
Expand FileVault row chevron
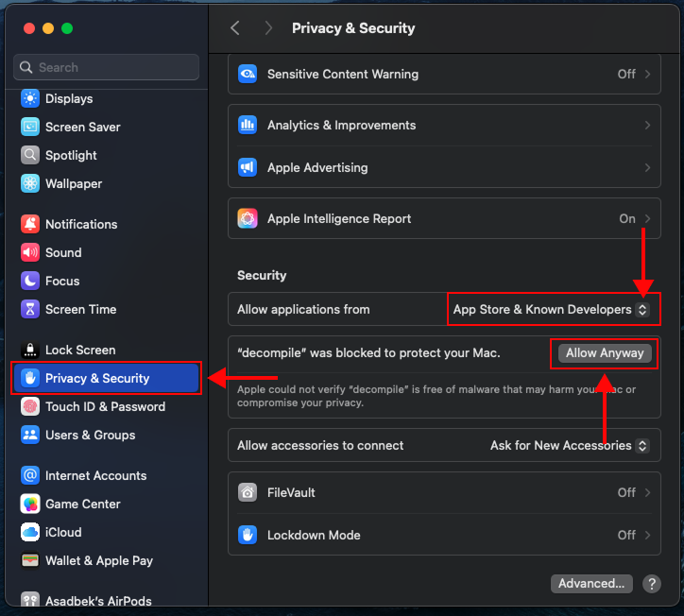point(647,492)
